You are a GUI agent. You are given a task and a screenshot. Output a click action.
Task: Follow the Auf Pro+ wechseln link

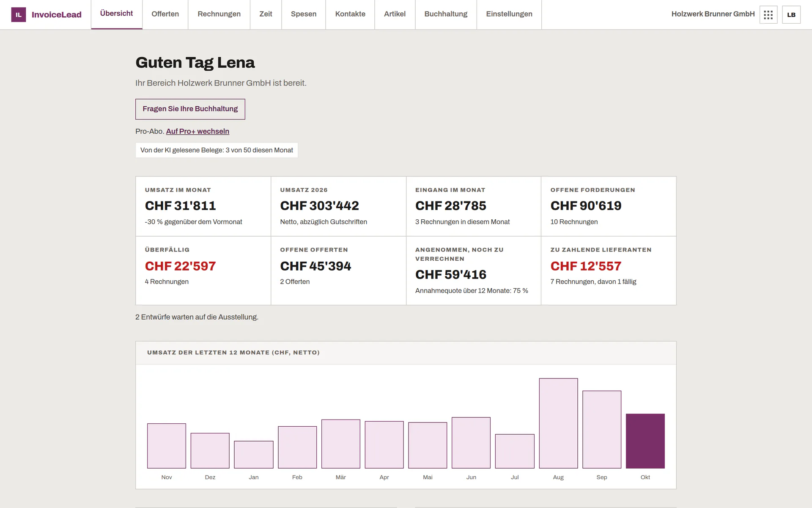click(198, 131)
